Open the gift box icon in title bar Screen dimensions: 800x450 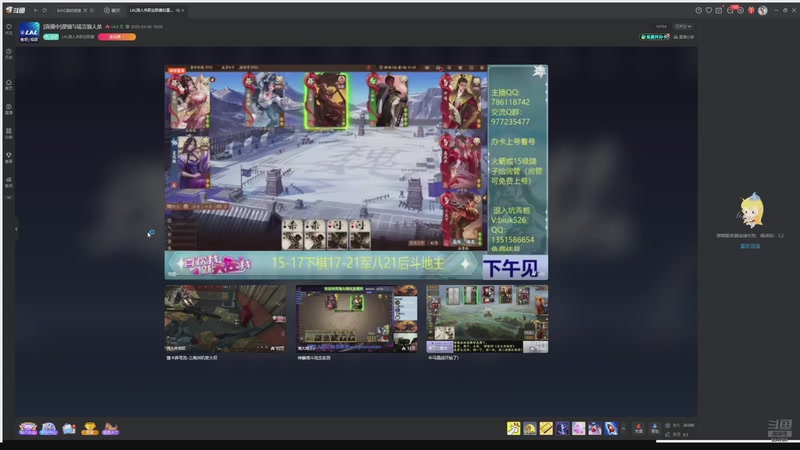click(751, 10)
